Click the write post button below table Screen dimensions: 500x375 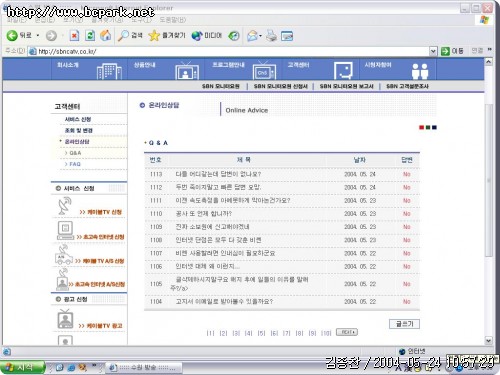pyautogui.click(x=404, y=324)
